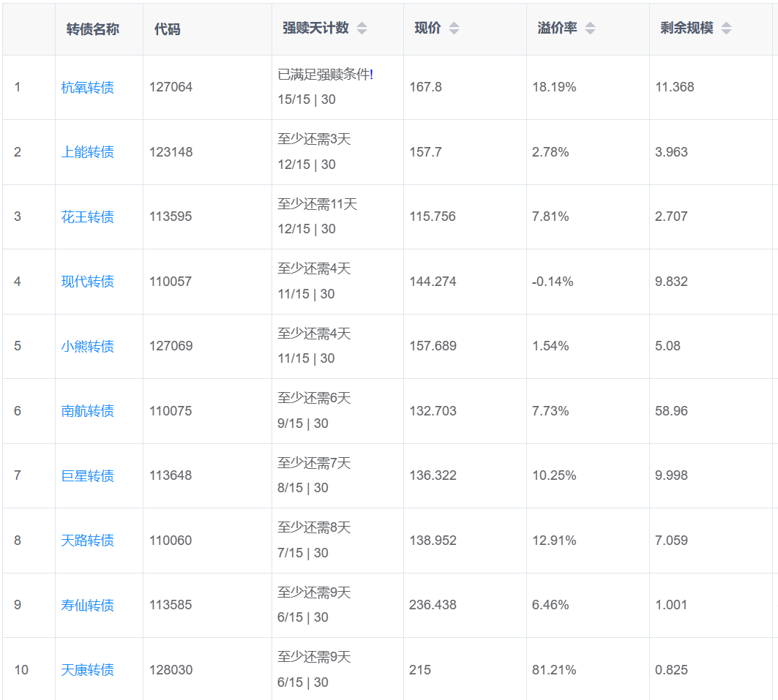Open the 天路转债 link
Image resolution: width=778 pixels, height=700 pixels.
88,541
